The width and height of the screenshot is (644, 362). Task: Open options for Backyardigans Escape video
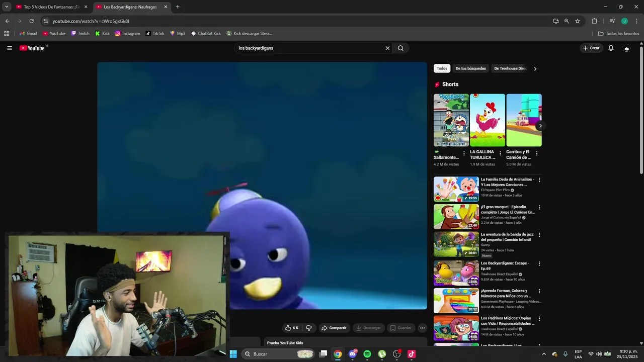click(x=539, y=263)
